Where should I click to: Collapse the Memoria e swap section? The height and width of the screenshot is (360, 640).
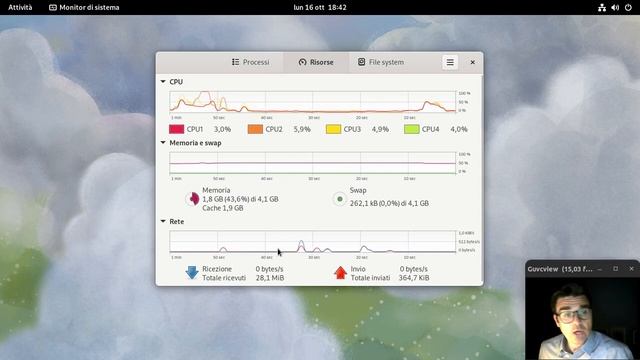tap(163, 143)
